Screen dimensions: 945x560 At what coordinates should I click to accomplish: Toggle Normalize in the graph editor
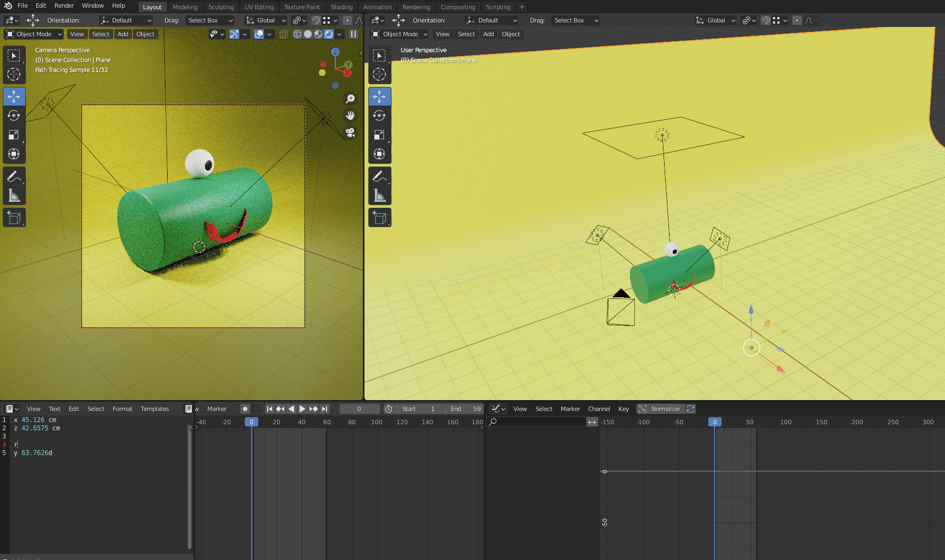click(x=660, y=409)
